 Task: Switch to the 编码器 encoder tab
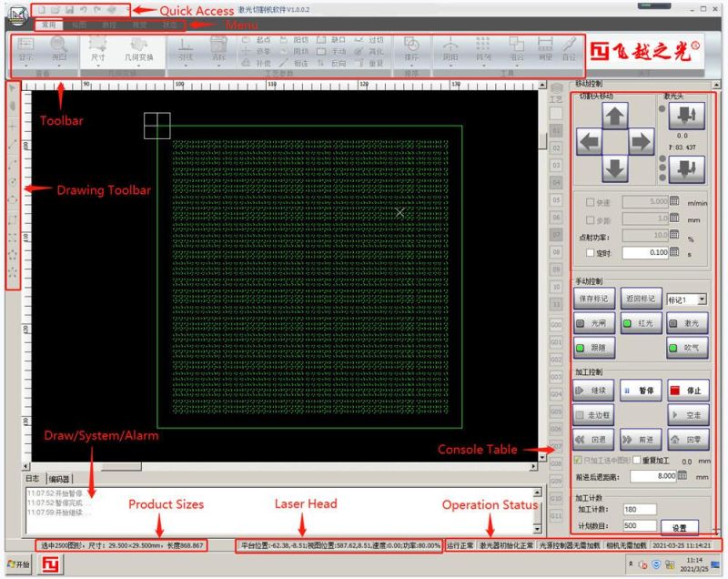pyautogui.click(x=59, y=479)
